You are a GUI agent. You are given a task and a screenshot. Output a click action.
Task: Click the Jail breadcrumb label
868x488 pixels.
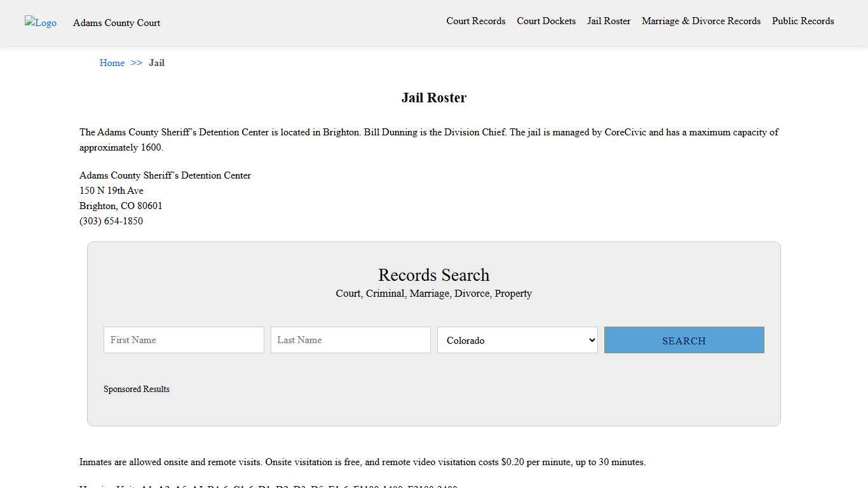pyautogui.click(x=156, y=63)
